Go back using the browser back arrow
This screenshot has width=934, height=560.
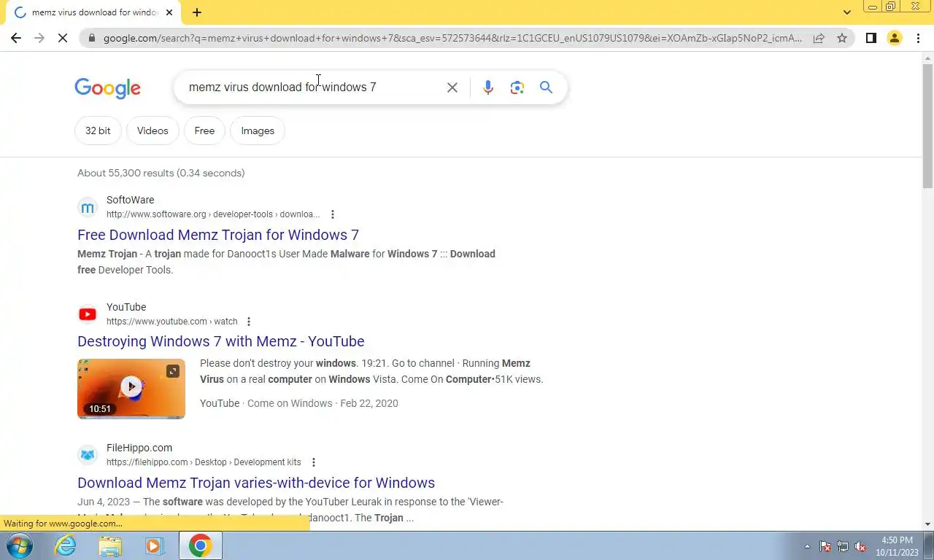coord(16,38)
